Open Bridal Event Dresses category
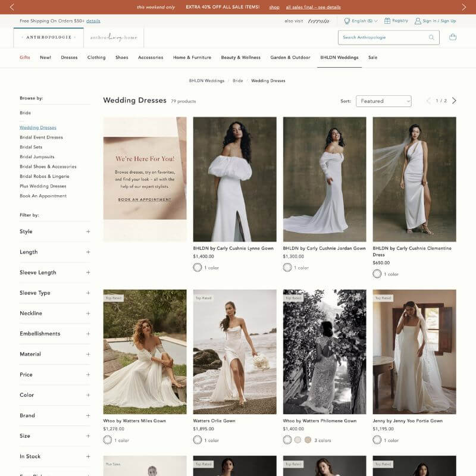 [41, 137]
